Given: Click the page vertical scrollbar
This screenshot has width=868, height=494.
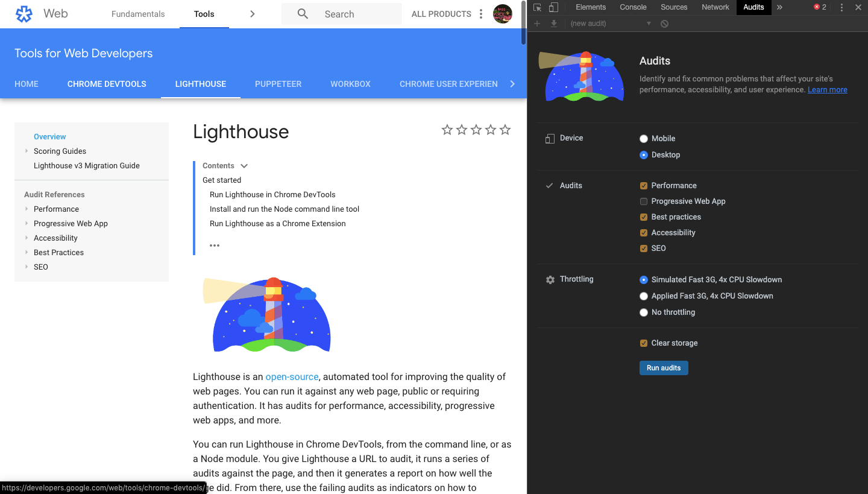Looking at the screenshot, I should tap(523, 24).
